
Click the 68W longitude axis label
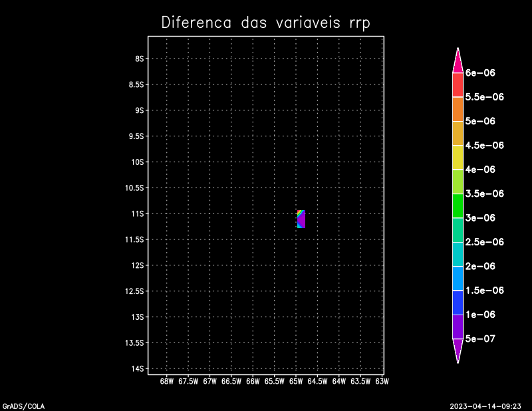tap(166, 382)
